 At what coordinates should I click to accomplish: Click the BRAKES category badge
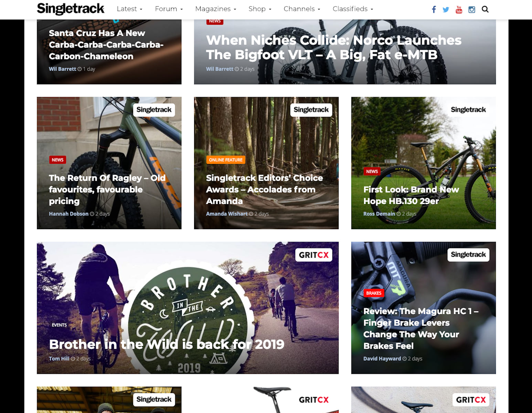pos(374,293)
